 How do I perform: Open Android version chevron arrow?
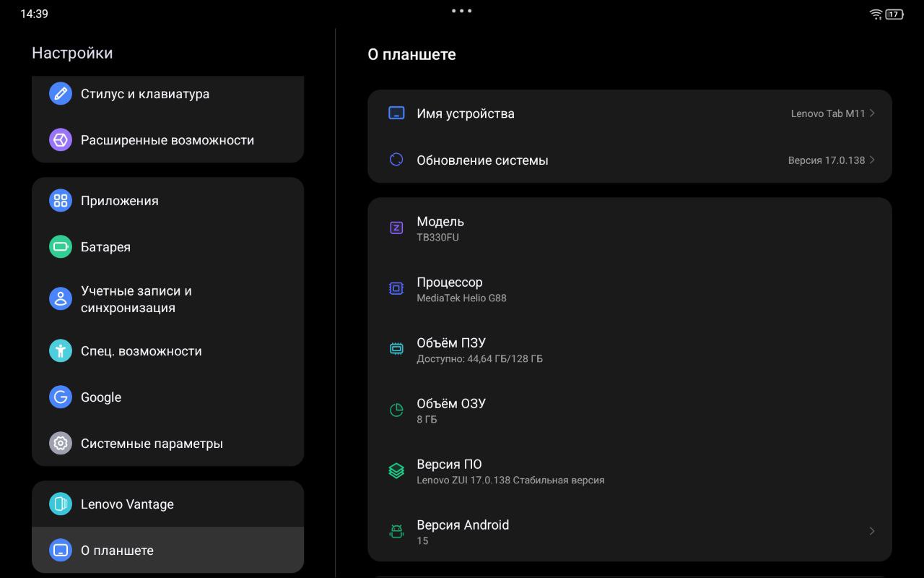coord(872,531)
